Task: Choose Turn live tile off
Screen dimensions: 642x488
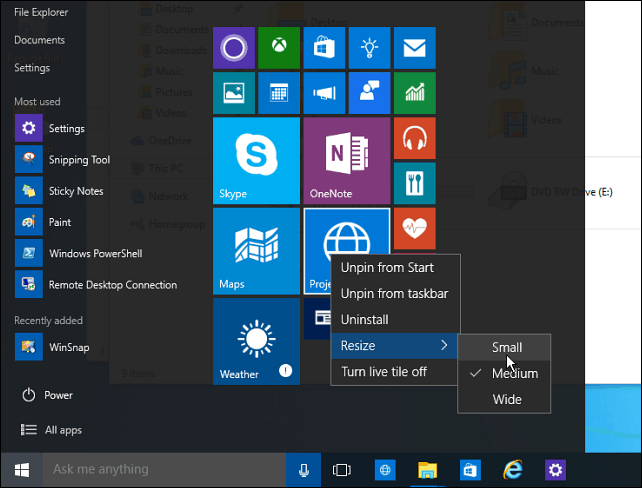Action: 394,372
